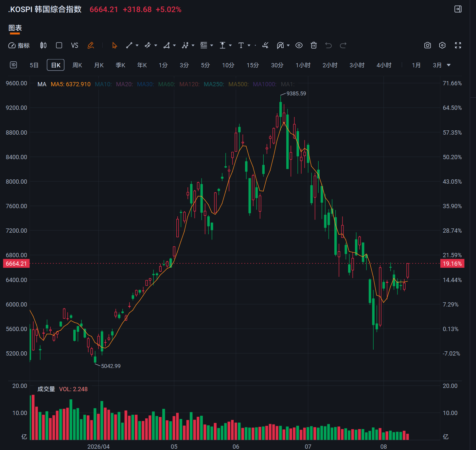Screen dimensions: 476x450
Task: Switch to 周K weekly timeframe
Action: click(77, 65)
